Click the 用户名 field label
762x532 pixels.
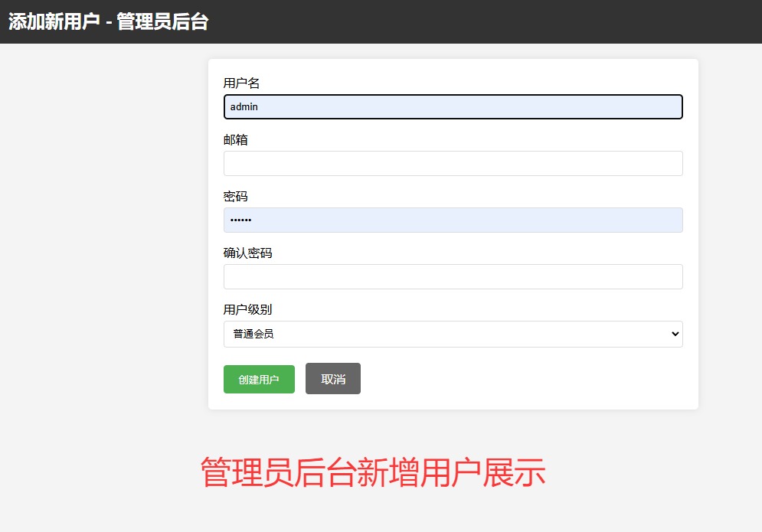point(241,83)
